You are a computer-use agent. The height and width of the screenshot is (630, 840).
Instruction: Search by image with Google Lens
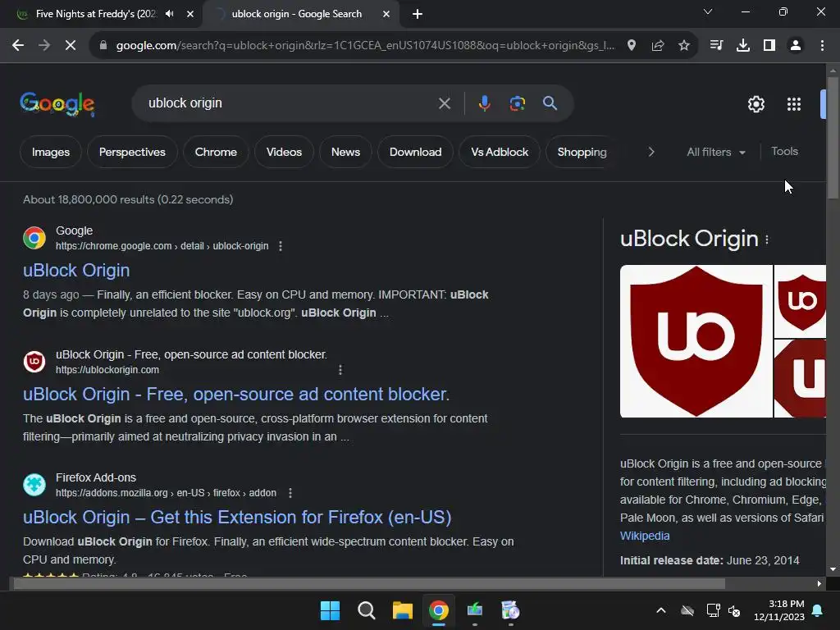coord(517,103)
